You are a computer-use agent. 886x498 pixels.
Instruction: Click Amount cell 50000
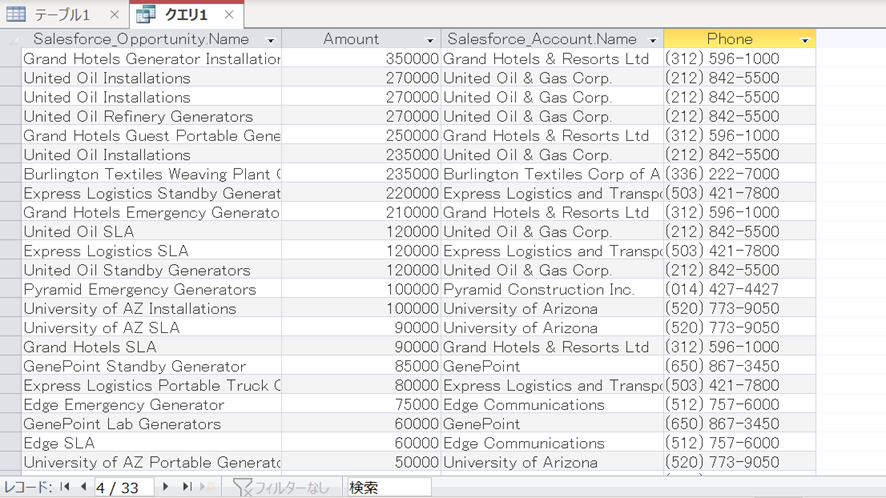[361, 462]
